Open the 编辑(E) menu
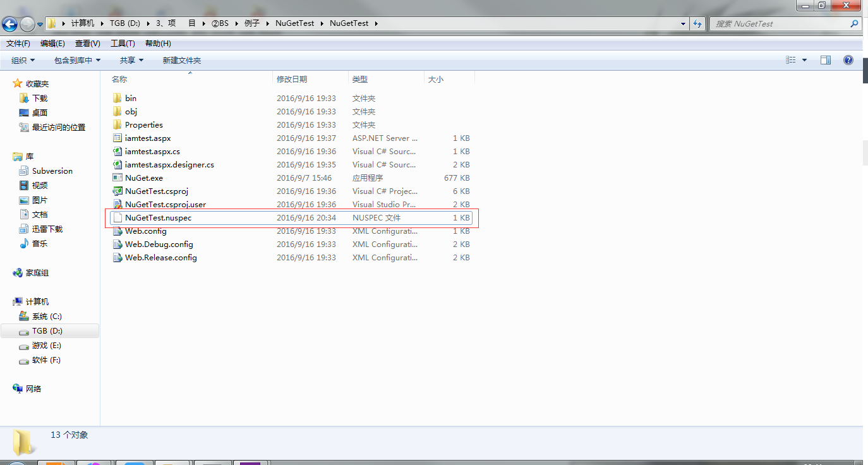 [52, 44]
